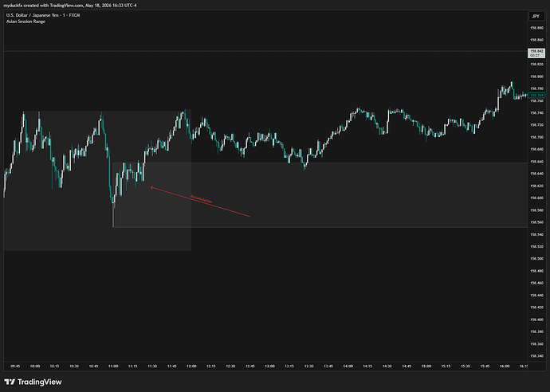Click the teal 158.769 last price label
The image size is (550, 392).
pyautogui.click(x=536, y=95)
